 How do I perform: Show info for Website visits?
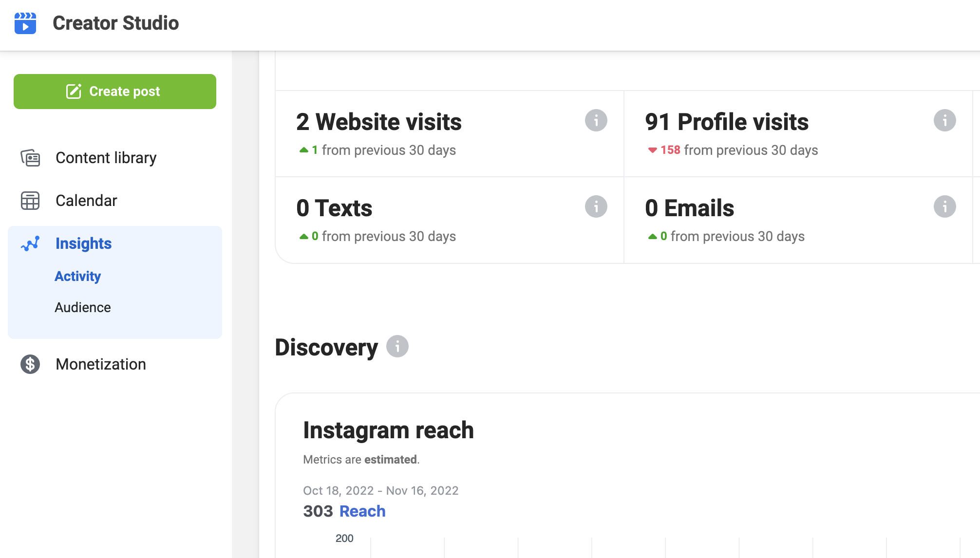(x=596, y=120)
